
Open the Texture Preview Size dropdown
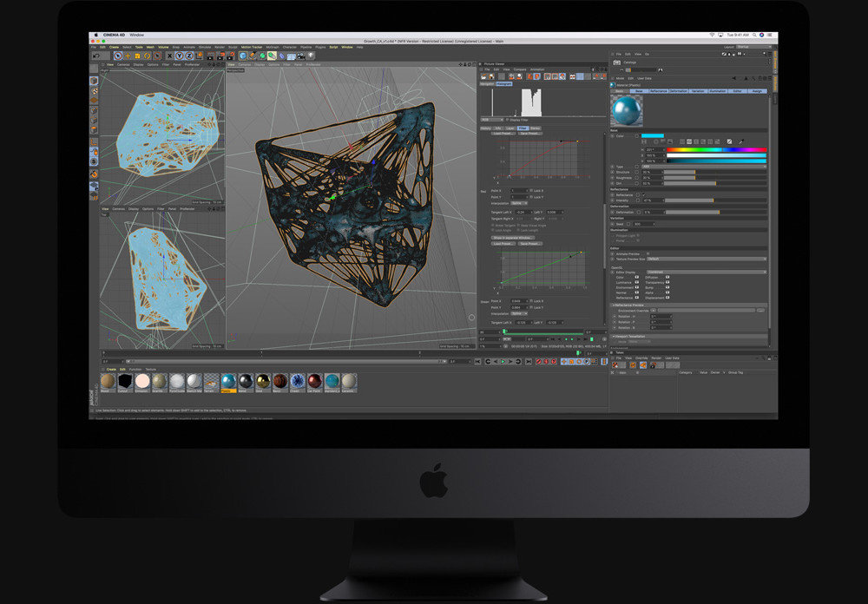[705, 260]
